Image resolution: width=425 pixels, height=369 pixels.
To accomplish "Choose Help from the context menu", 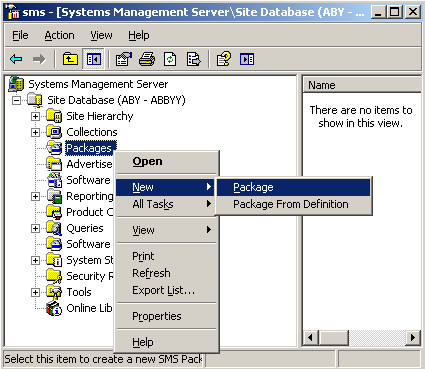I will tap(166, 342).
